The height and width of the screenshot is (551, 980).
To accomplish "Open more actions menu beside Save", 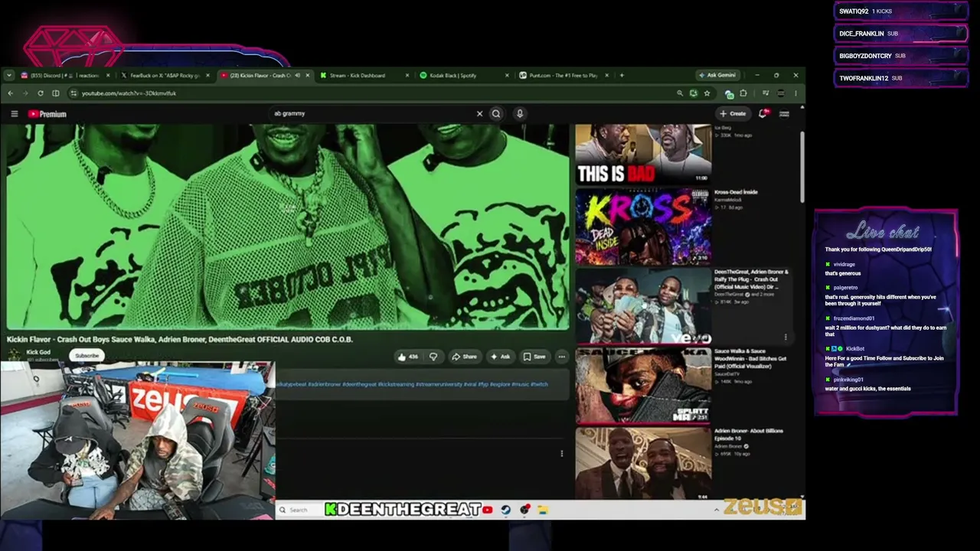I will click(x=562, y=357).
